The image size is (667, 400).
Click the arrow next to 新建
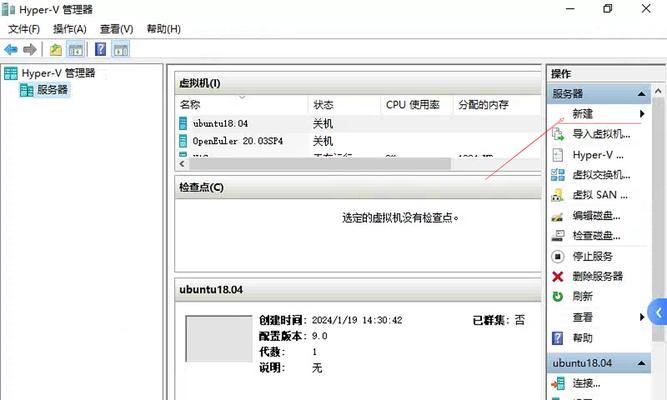(x=642, y=114)
